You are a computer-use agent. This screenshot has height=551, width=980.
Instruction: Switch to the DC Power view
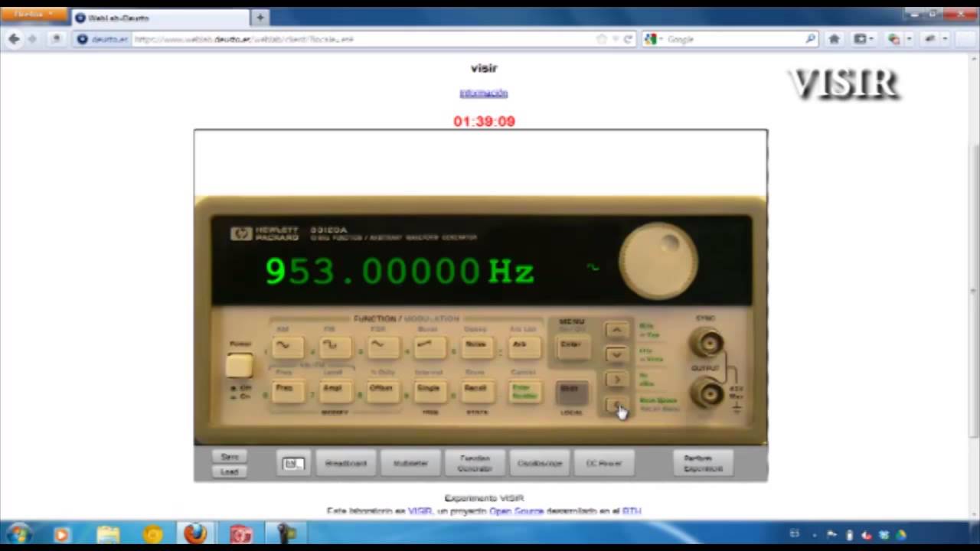pyautogui.click(x=603, y=464)
